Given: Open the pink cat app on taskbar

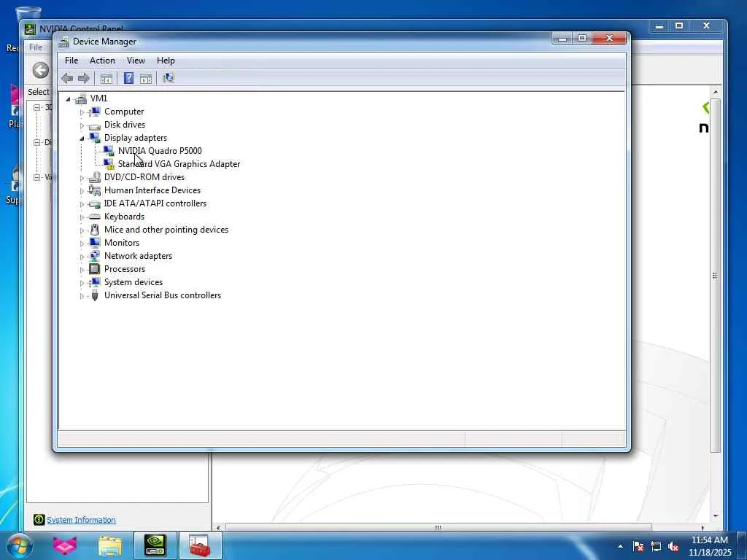Looking at the screenshot, I should pos(65,545).
